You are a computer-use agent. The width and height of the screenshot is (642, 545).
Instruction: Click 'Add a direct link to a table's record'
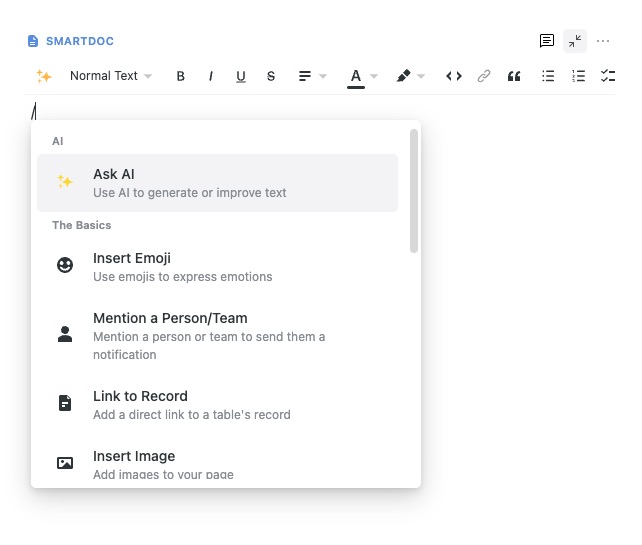click(192, 414)
